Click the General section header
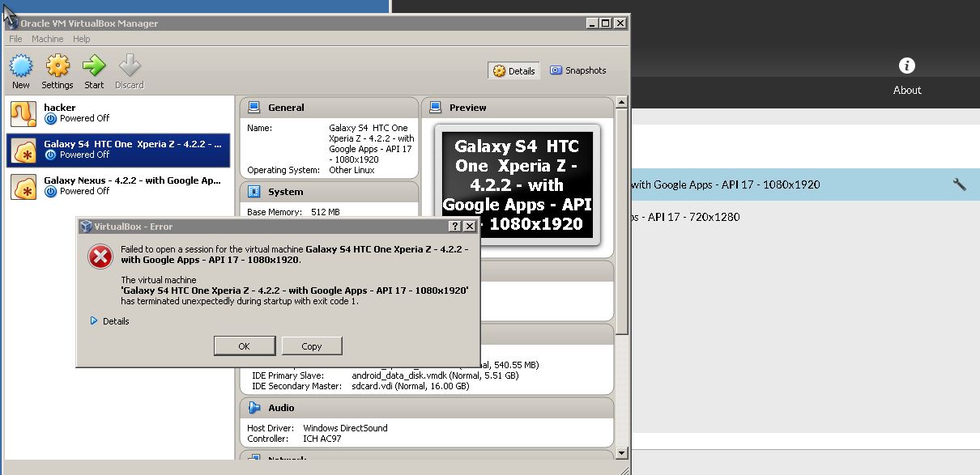This screenshot has width=980, height=475. (329, 107)
